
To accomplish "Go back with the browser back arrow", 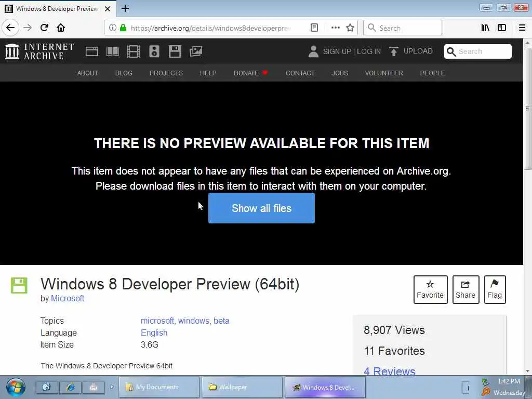I will [10, 28].
